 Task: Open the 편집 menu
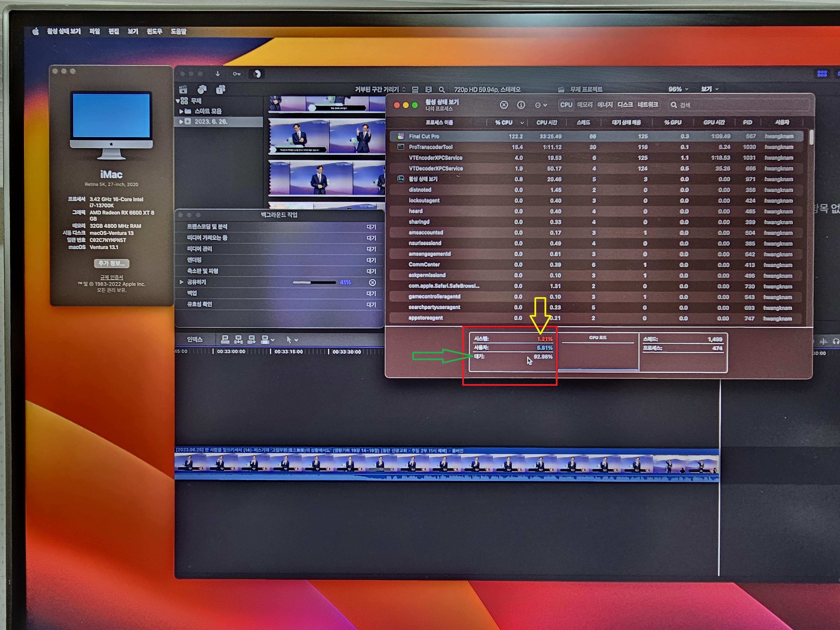click(x=114, y=31)
